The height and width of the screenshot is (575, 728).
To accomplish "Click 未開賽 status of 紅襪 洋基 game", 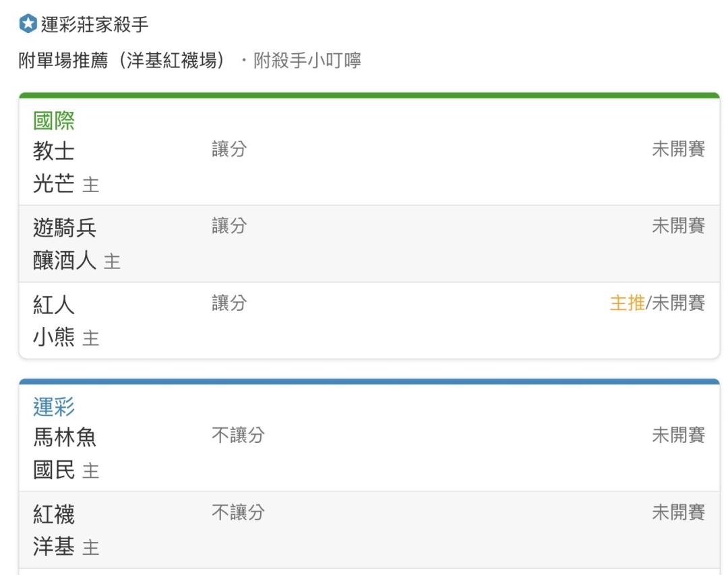I will 678,512.
